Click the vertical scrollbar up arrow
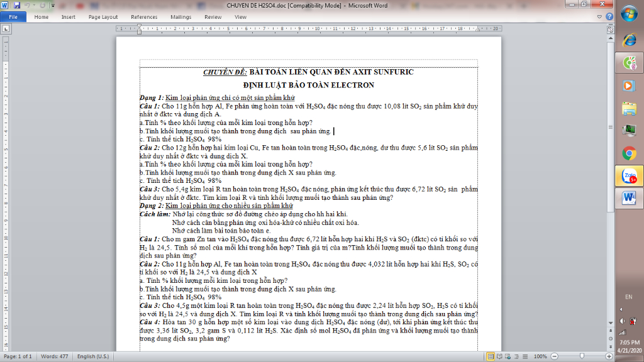Viewport: 644px width, 362px height. click(611, 38)
